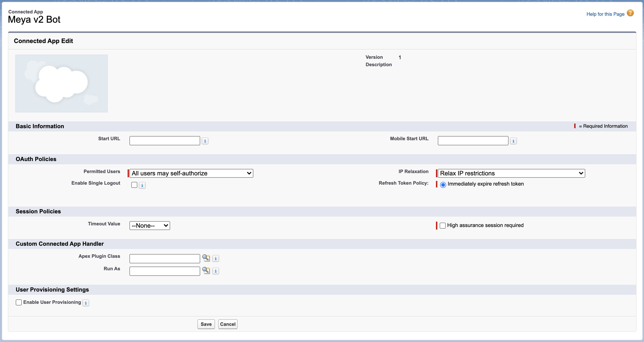Screen dimensions: 644x342
Task: Click the Custom Connected App Handler header
Action: point(60,244)
